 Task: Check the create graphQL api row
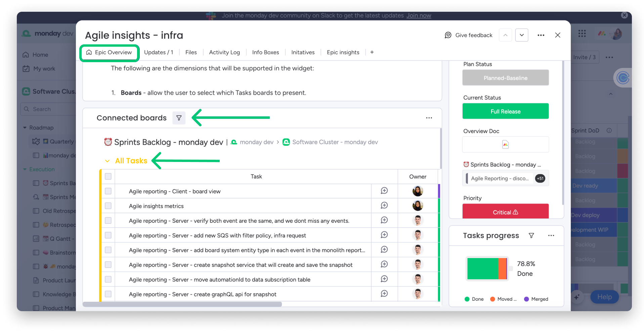click(108, 294)
